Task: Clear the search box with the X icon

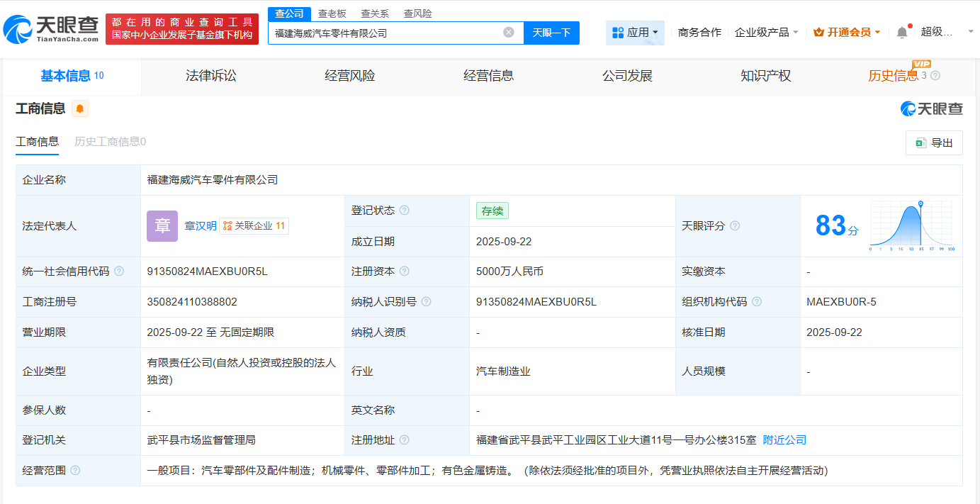Action: click(x=507, y=33)
